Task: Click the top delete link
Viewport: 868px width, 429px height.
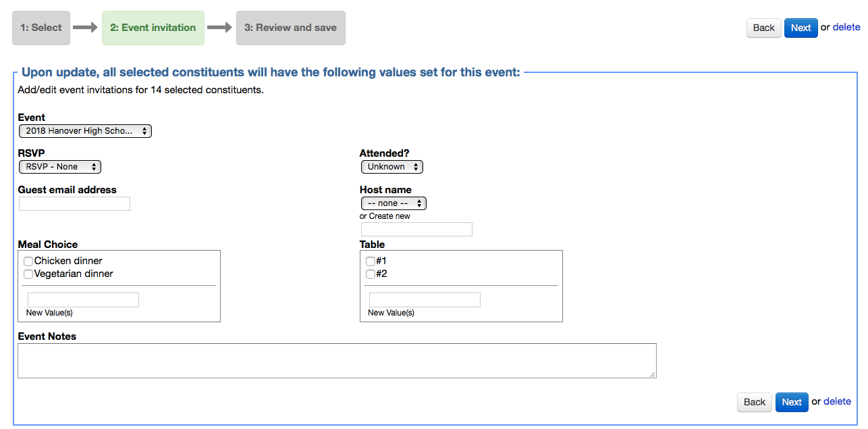Action: pyautogui.click(x=846, y=27)
